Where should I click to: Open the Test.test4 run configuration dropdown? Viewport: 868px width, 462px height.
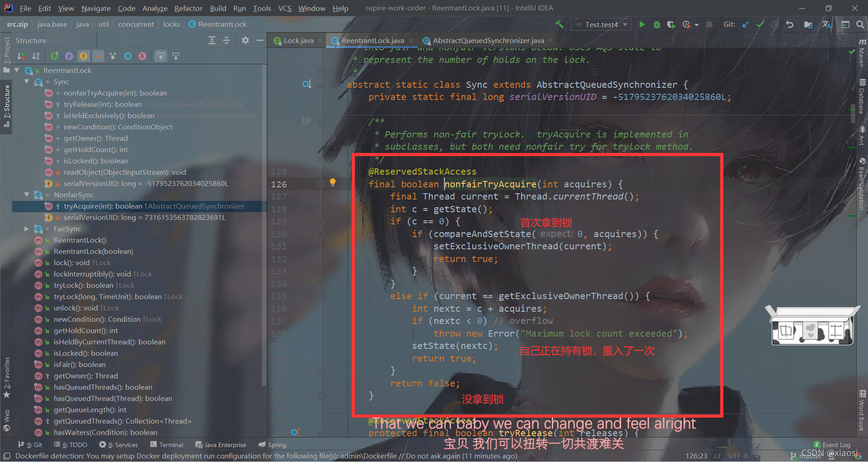[601, 24]
